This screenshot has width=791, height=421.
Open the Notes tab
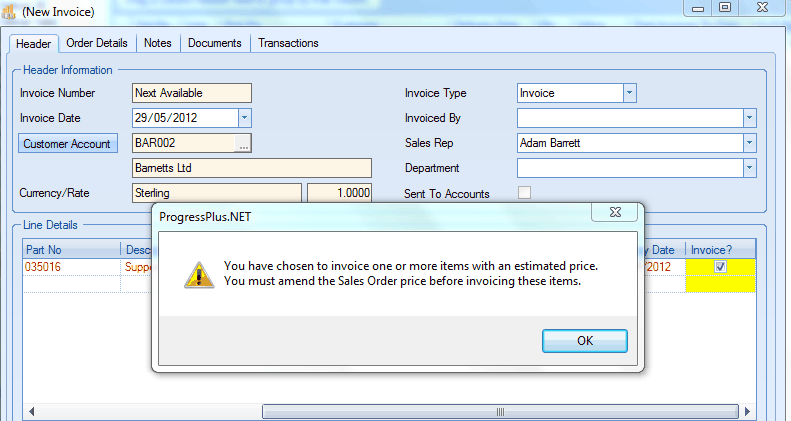pos(158,43)
